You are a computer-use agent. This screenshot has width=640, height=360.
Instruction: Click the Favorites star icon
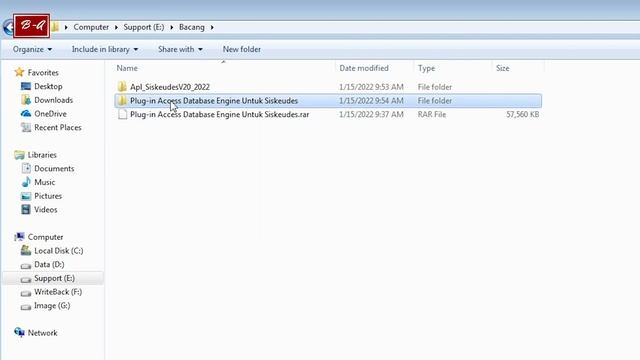pos(19,72)
